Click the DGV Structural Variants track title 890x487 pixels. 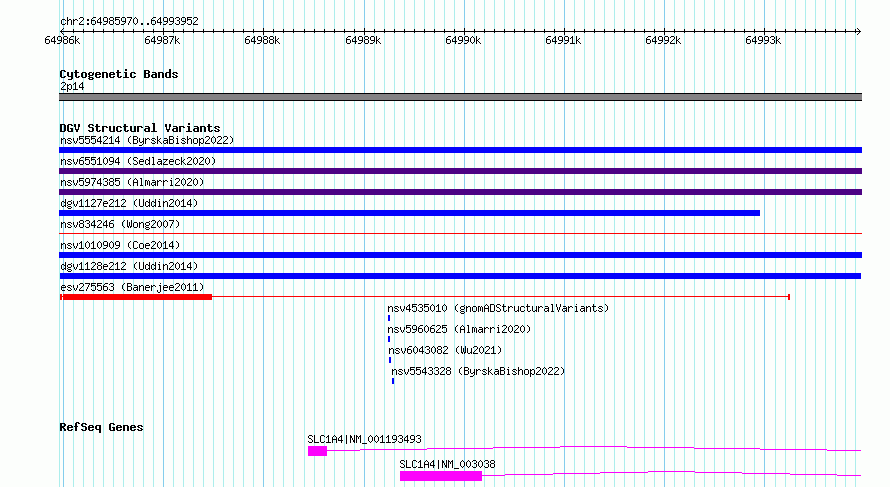(x=140, y=128)
